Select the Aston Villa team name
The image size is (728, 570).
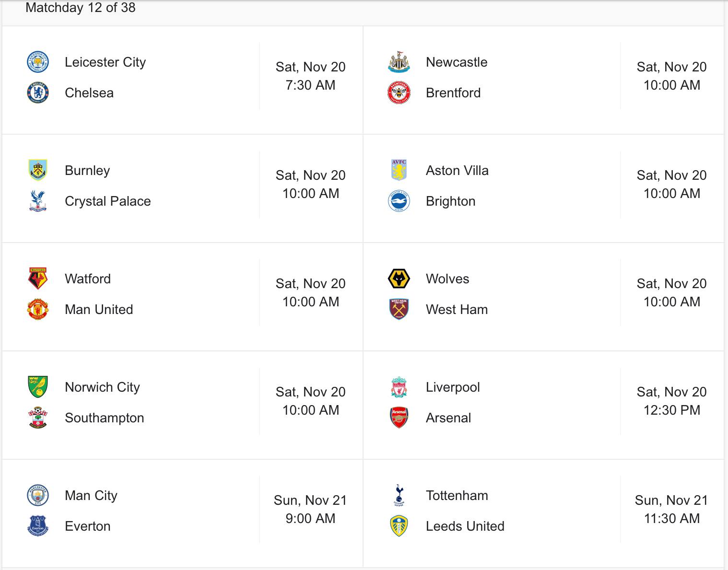[x=457, y=171]
